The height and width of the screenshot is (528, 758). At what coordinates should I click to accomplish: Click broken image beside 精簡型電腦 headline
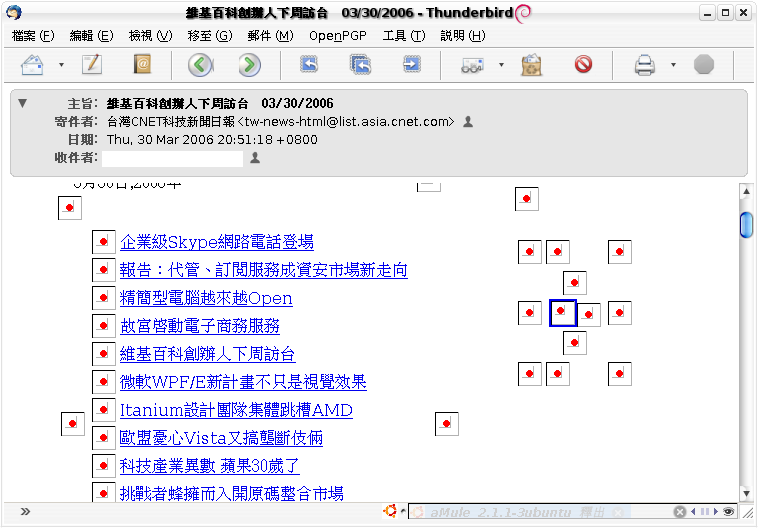point(103,298)
